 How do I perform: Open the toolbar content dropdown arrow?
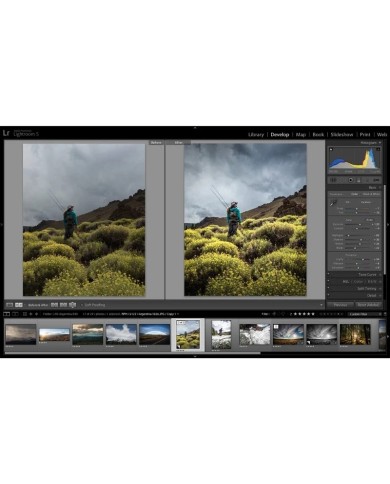tap(321, 305)
